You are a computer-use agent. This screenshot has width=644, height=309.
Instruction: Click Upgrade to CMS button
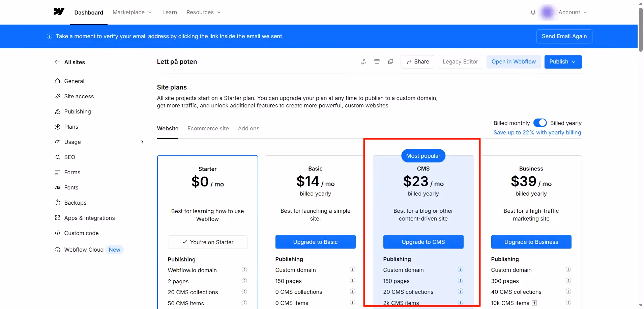coord(423,242)
